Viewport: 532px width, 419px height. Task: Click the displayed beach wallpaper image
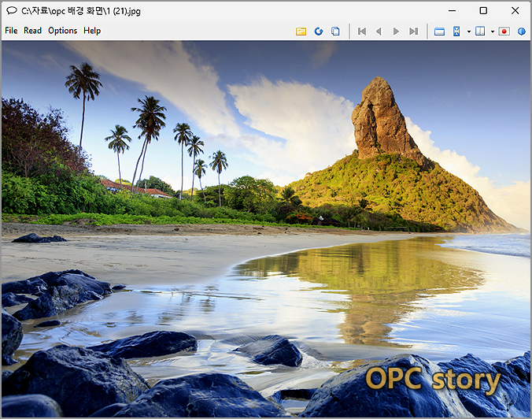266,229
